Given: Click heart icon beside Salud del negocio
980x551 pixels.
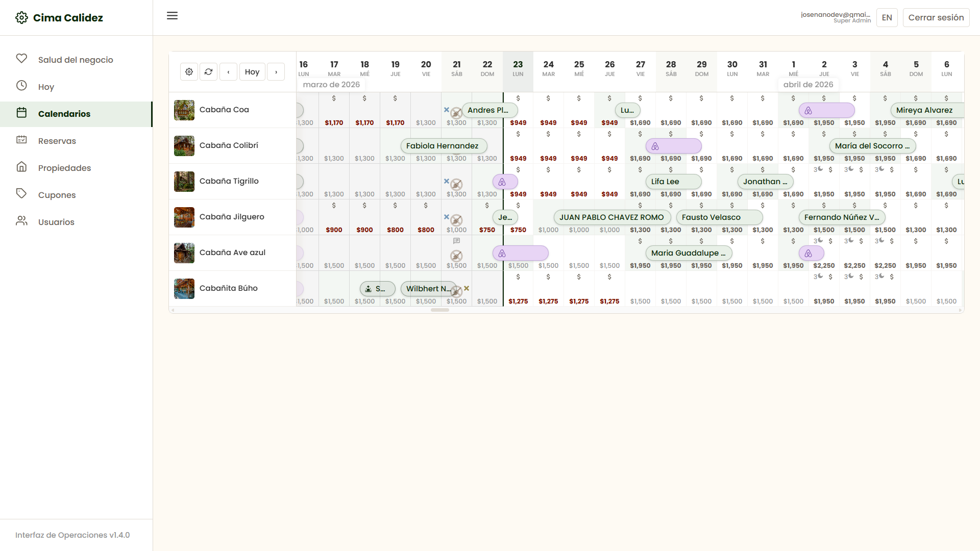Looking at the screenshot, I should coord(21,59).
